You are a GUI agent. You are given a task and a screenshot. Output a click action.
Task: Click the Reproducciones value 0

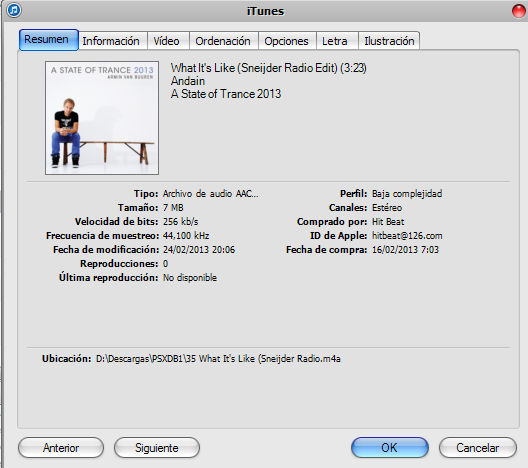[165, 263]
